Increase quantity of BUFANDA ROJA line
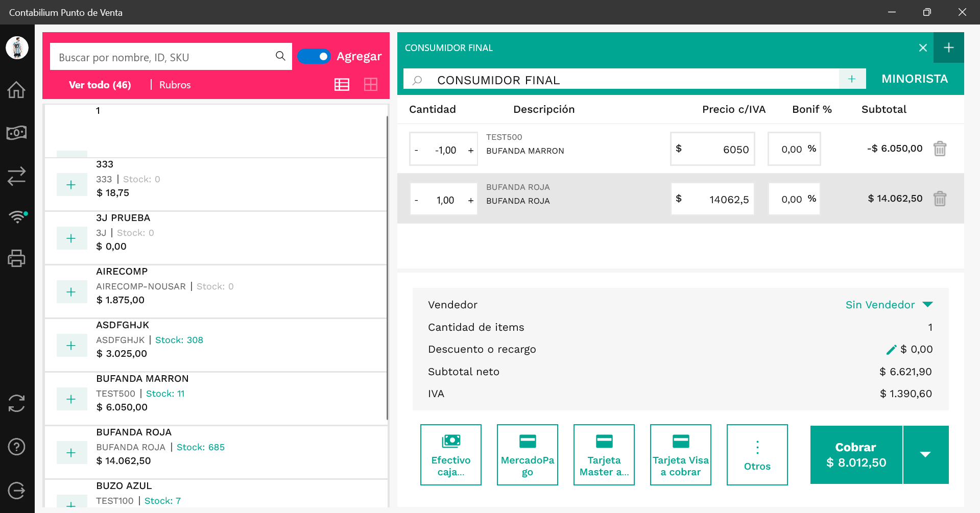Viewport: 980px width, 513px height. coord(471,201)
